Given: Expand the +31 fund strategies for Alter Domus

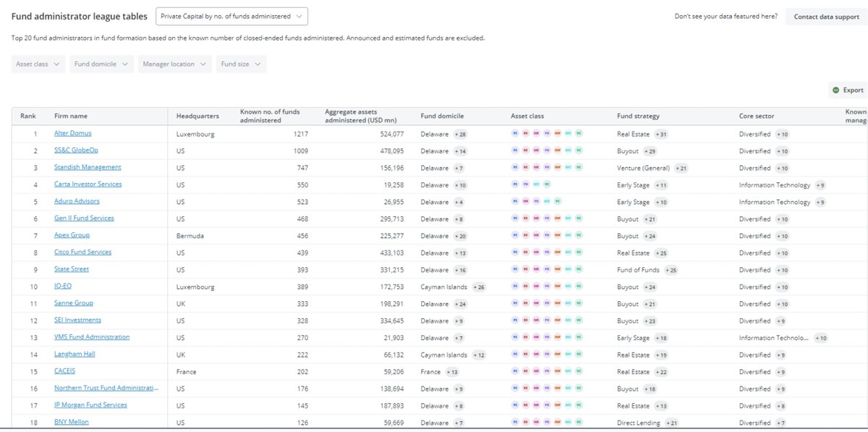Looking at the screenshot, I should (661, 135).
